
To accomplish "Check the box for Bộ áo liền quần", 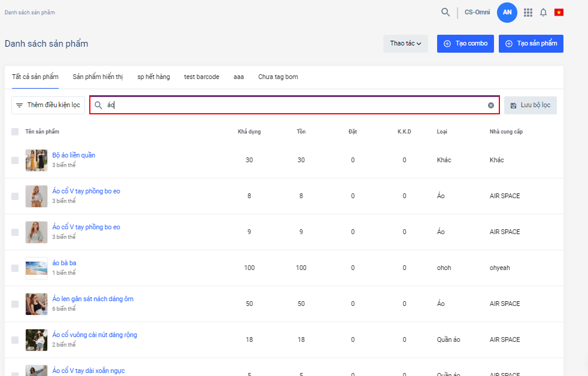I will 15,160.
